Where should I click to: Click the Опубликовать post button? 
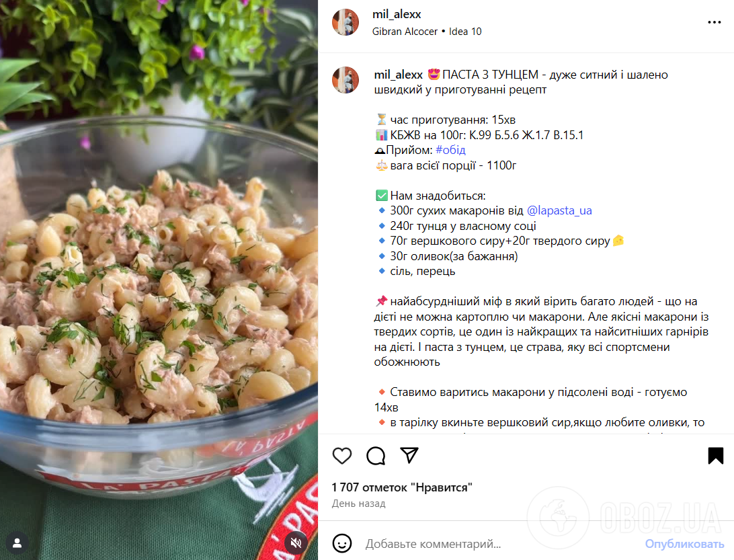[x=684, y=544]
